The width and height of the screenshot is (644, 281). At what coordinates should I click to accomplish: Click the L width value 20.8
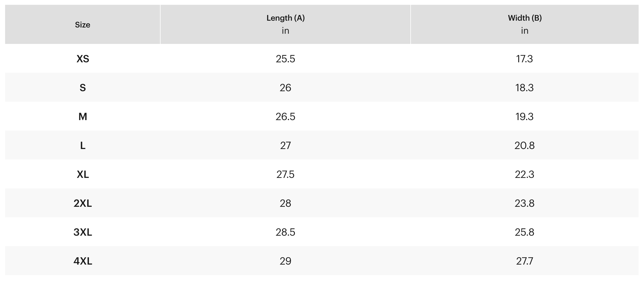click(x=524, y=146)
